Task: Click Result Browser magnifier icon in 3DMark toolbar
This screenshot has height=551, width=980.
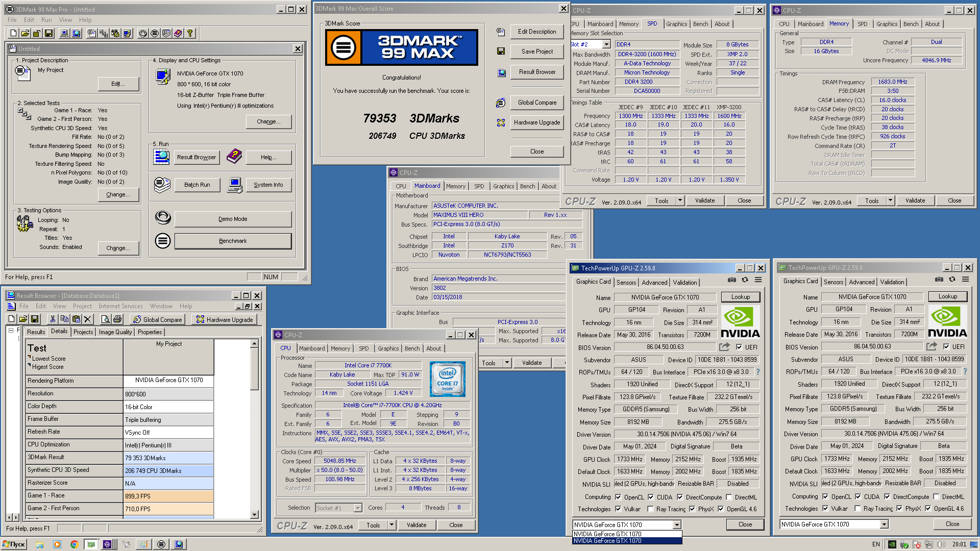Action: point(76,33)
